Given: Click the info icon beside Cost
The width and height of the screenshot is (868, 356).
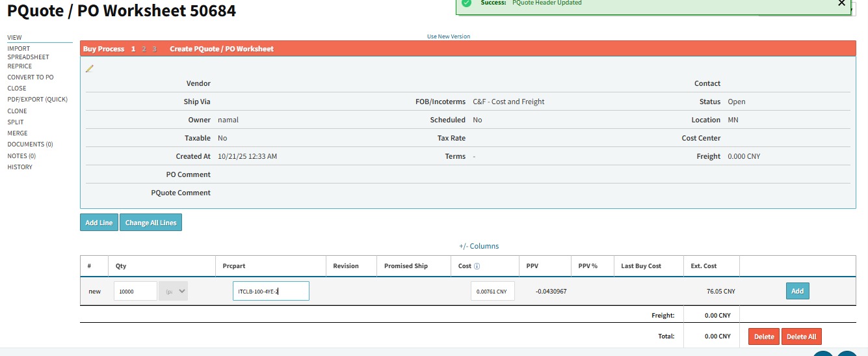Looking at the screenshot, I should pyautogui.click(x=477, y=266).
